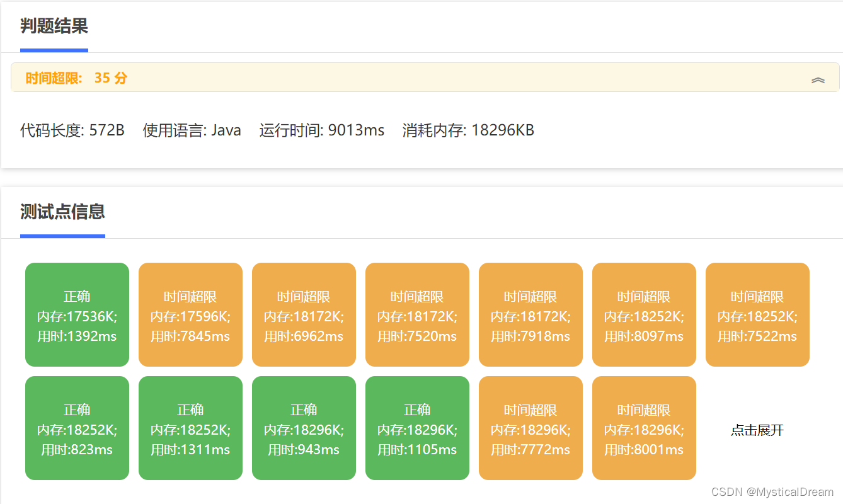Collapse the result panel with the chevron icon

pyautogui.click(x=818, y=80)
